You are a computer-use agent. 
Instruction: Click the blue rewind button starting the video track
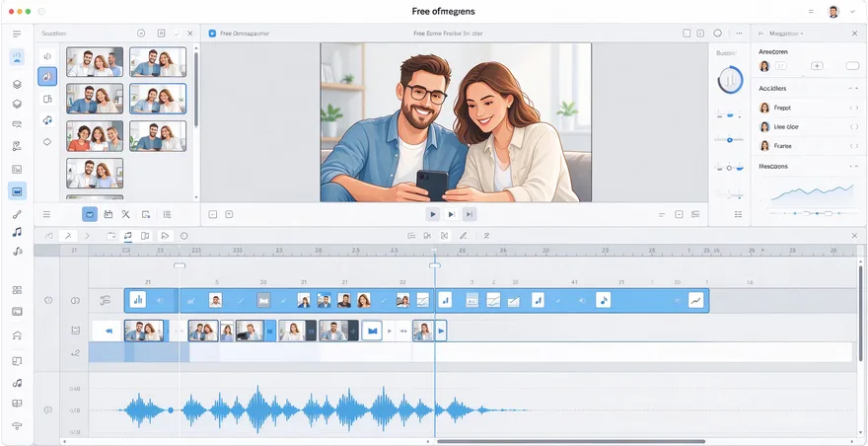click(108, 331)
